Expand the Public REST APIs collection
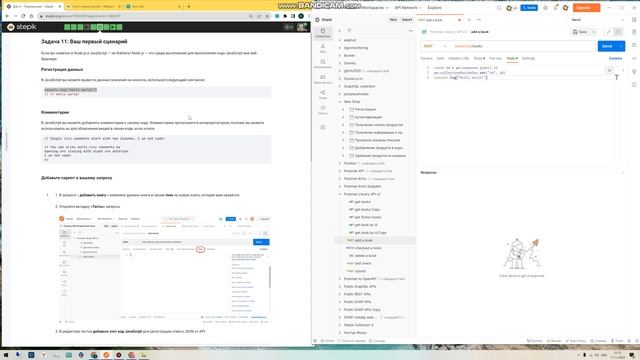Image resolution: width=640 pixels, height=360 pixels. click(x=340, y=294)
